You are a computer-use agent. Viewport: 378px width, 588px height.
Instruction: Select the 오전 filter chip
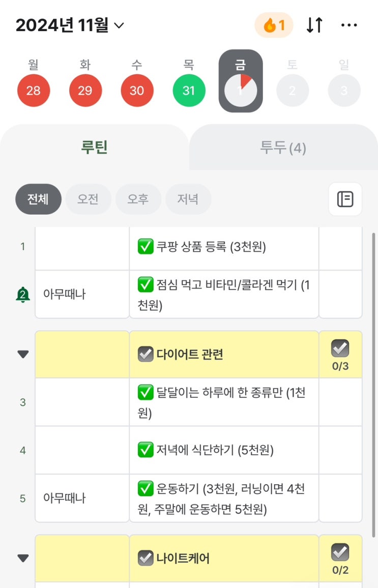click(88, 199)
